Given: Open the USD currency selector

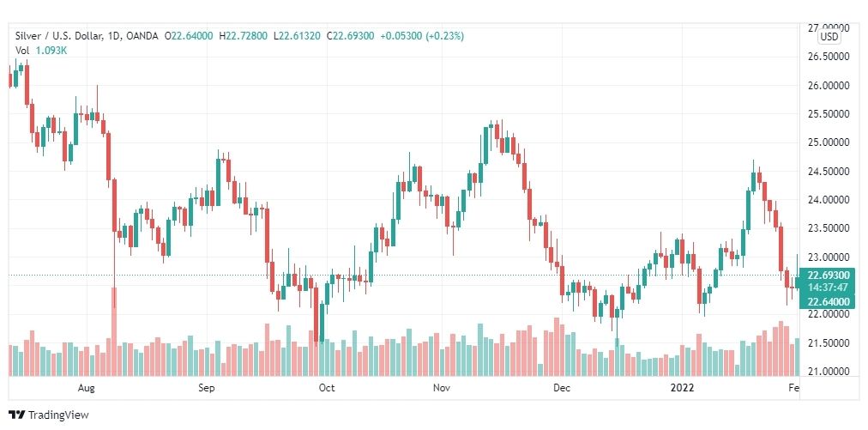Looking at the screenshot, I should (829, 37).
